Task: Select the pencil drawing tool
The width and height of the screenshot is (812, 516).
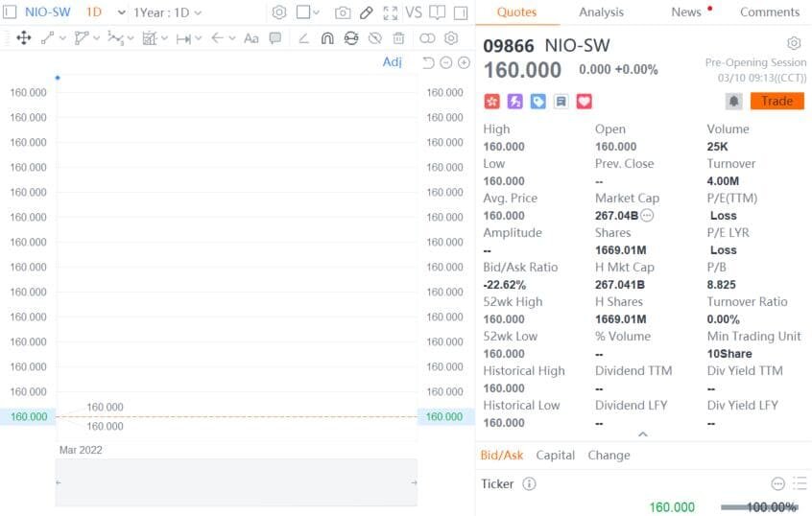Action: click(x=366, y=12)
